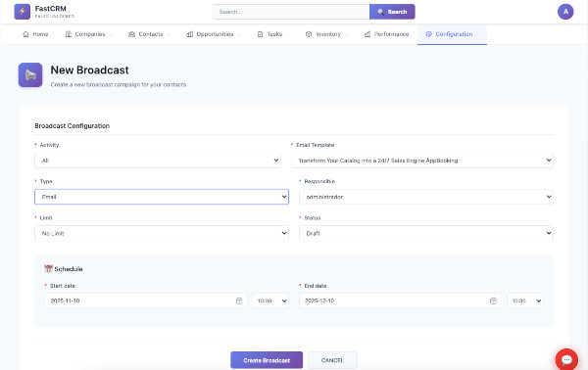
Task: Open the Responsible dropdown
Action: pos(426,197)
